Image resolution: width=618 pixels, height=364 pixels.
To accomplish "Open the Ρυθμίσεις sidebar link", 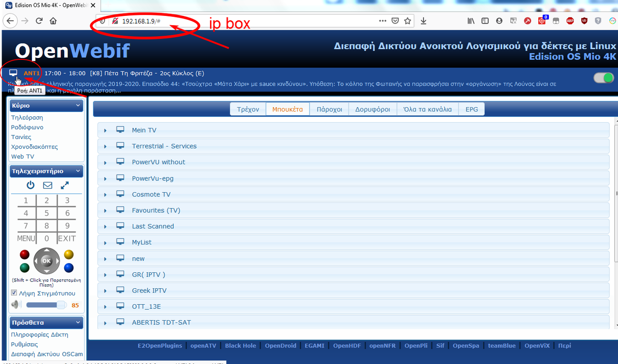I will tap(25, 344).
